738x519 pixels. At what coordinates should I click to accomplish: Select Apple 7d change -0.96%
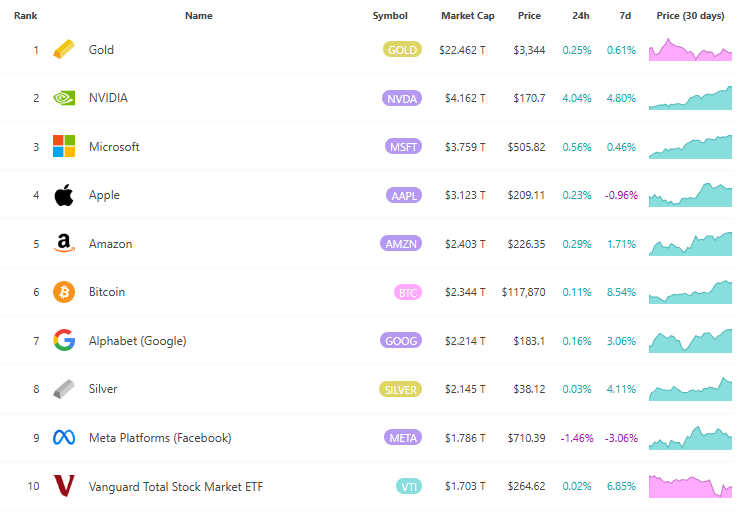tap(621, 195)
